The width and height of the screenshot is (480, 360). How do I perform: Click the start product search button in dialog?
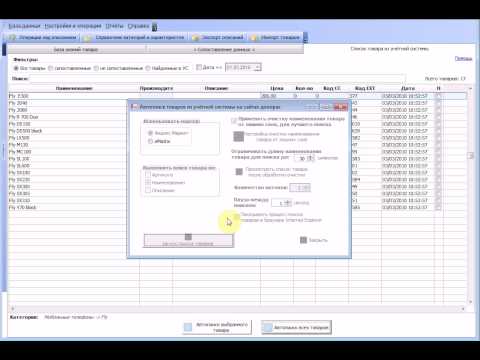coord(188,240)
